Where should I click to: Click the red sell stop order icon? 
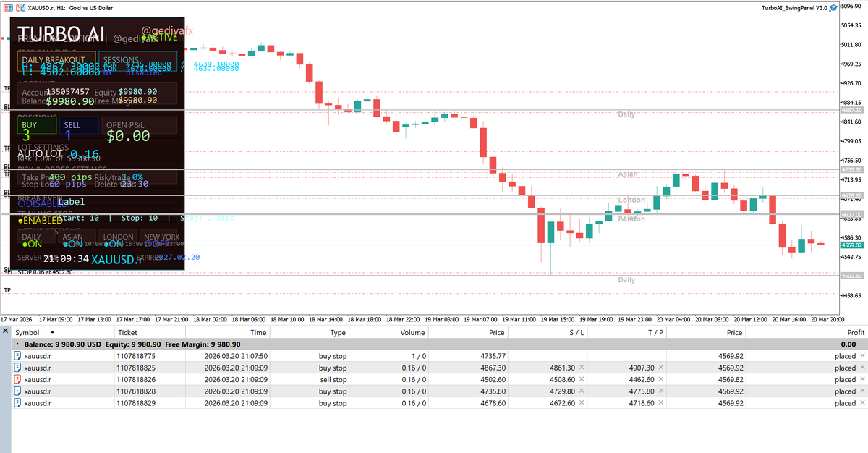click(17, 379)
